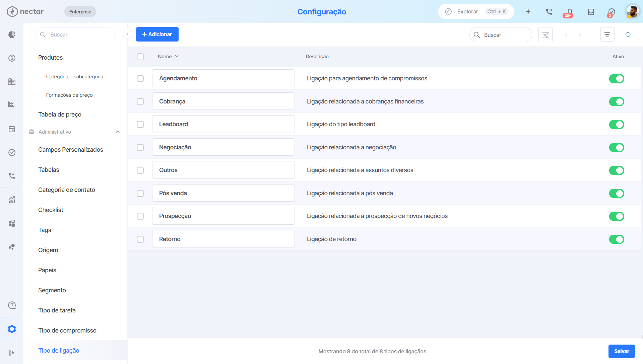The image size is (643, 364).
Task: Check the Leadboard row checkbox
Action: pyautogui.click(x=140, y=124)
